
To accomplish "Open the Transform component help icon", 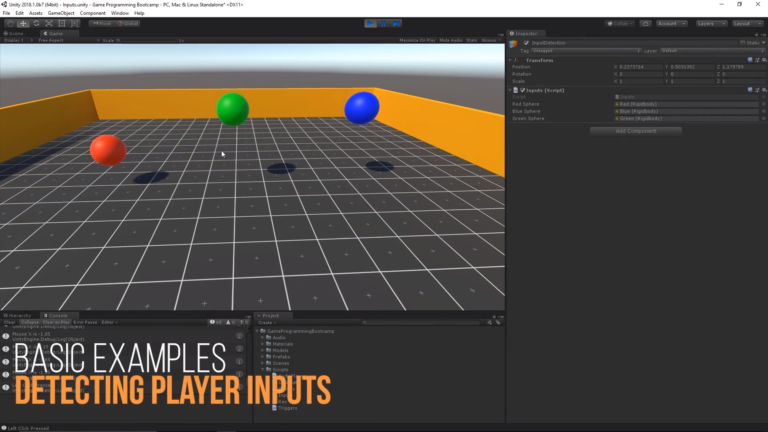I will [x=750, y=60].
